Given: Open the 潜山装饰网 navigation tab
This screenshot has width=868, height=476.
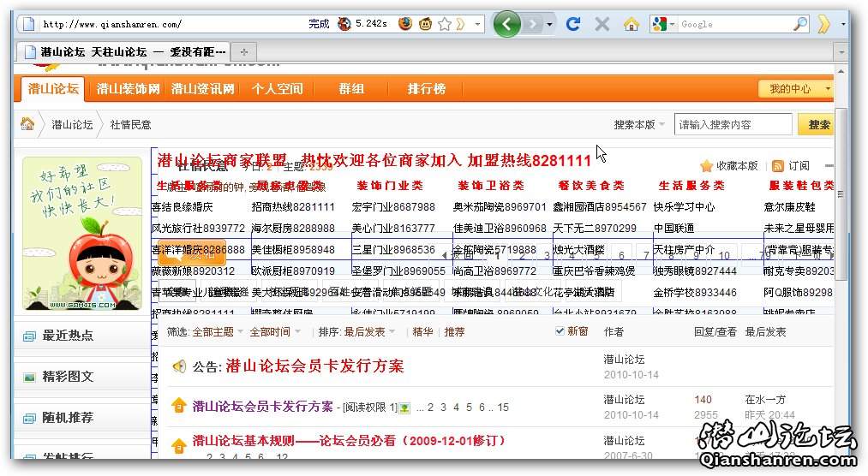Looking at the screenshot, I should (x=128, y=88).
